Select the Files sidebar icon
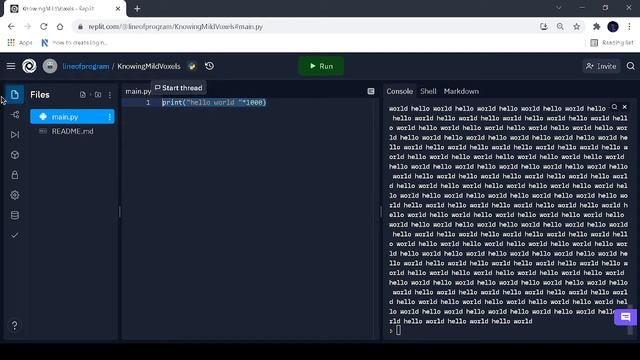This screenshot has height=360, width=640. click(15, 95)
